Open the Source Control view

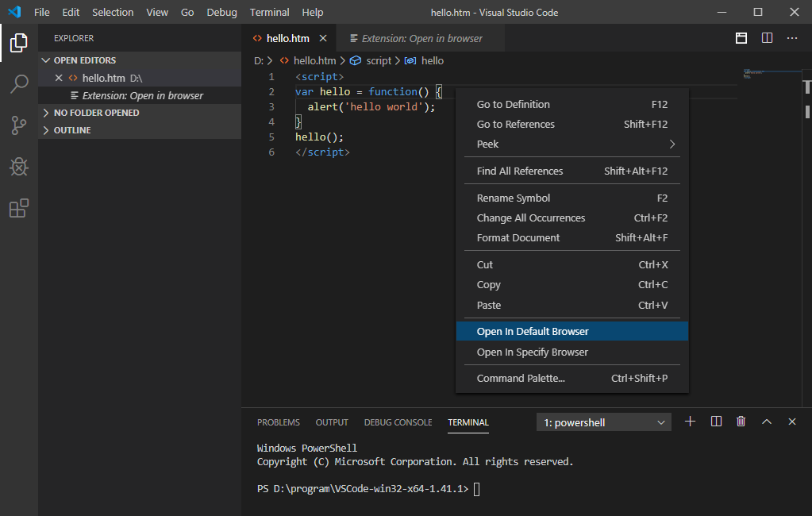(x=19, y=125)
